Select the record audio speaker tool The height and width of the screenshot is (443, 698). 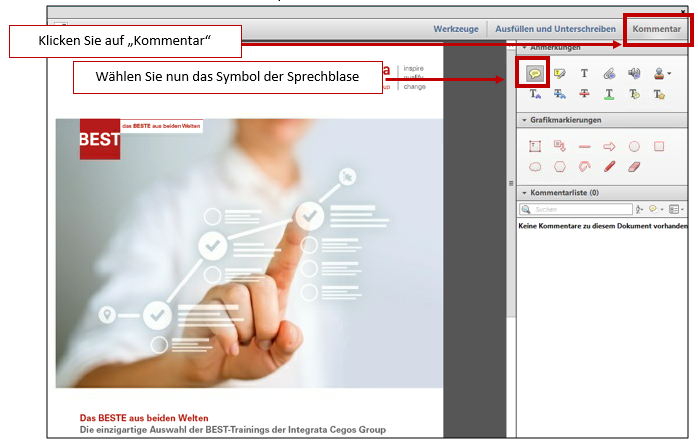click(x=634, y=73)
